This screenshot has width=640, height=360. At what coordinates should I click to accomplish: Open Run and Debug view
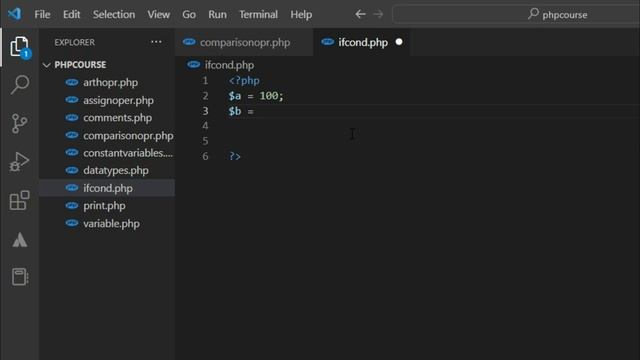pos(19,162)
